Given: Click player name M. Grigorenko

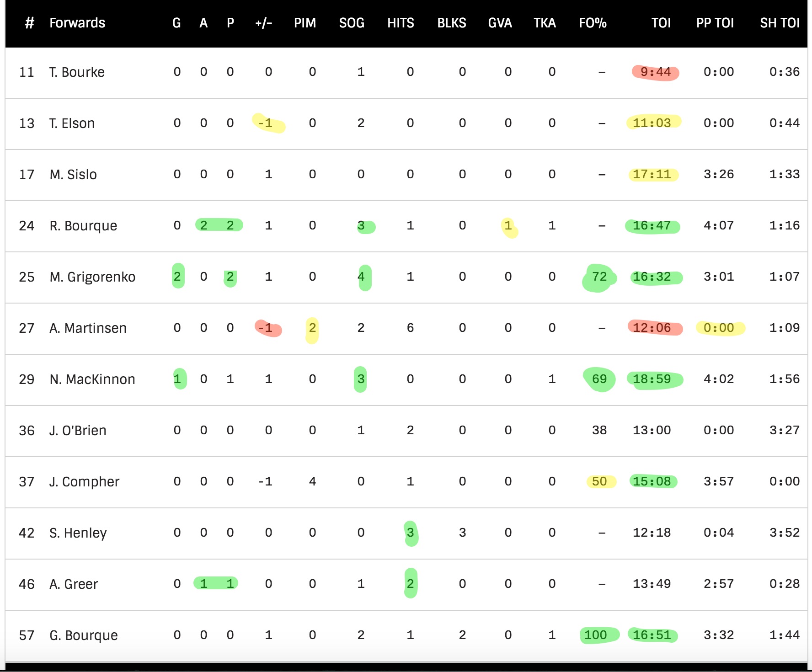Looking at the screenshot, I should [92, 277].
